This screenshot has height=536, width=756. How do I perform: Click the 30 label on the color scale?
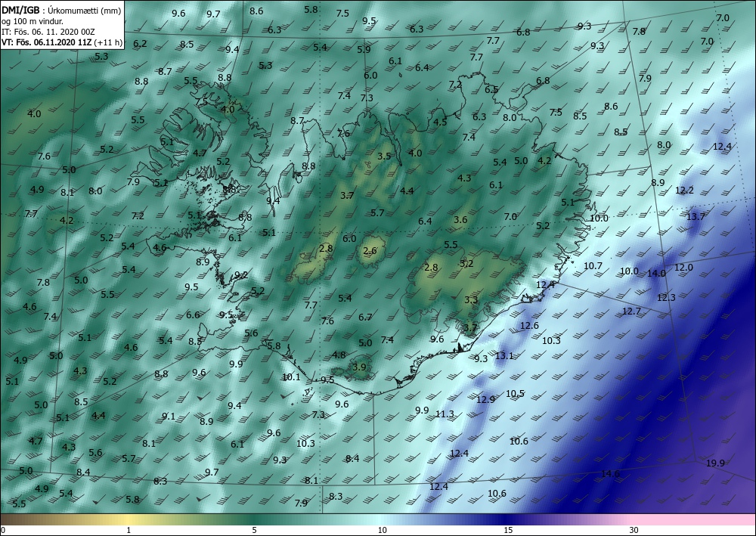coord(634,531)
